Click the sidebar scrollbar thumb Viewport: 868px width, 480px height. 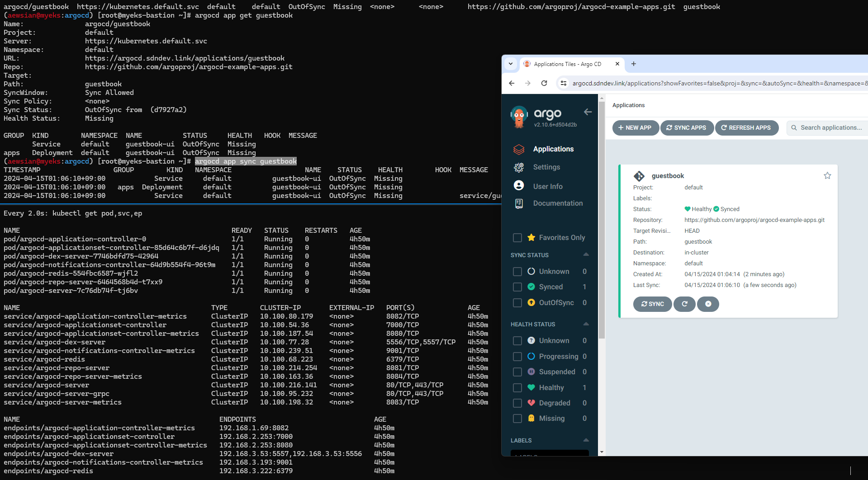(602, 219)
